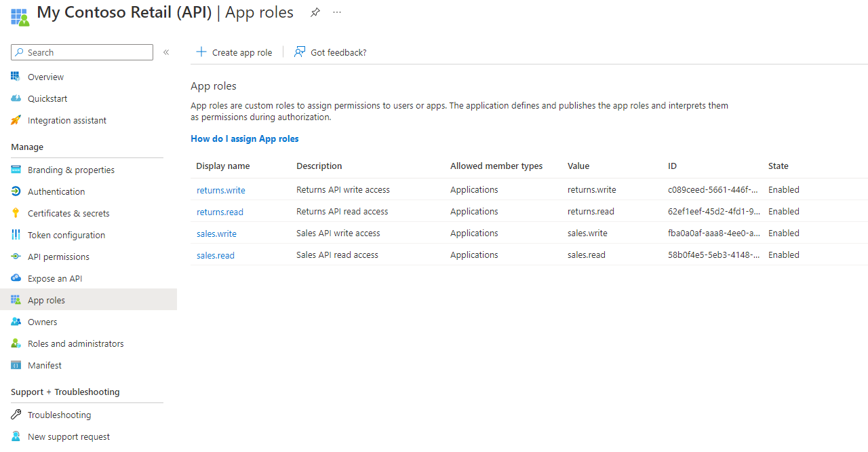Open the Authentication settings

(56, 191)
